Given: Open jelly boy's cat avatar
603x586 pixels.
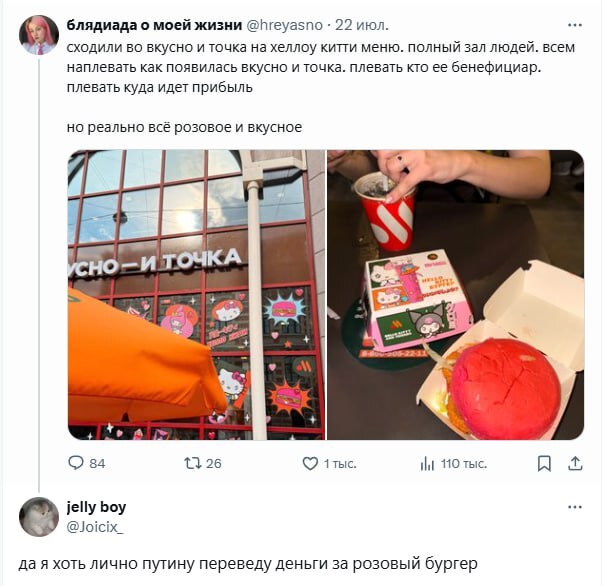Looking at the screenshot, I should tap(39, 517).
